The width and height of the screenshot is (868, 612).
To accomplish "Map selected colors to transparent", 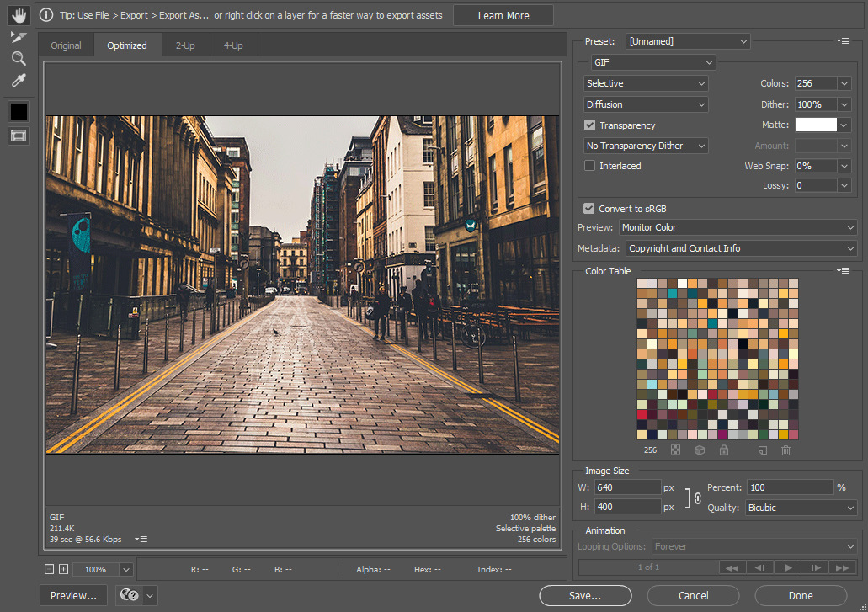I will (675, 450).
